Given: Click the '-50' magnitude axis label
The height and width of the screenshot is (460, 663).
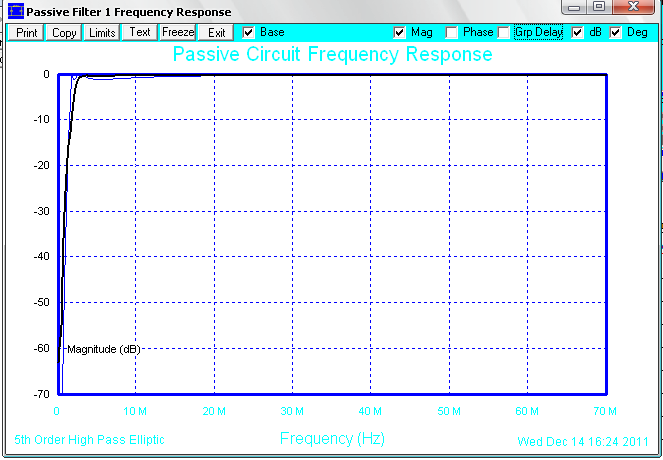Looking at the screenshot, I should pyautogui.click(x=41, y=302).
